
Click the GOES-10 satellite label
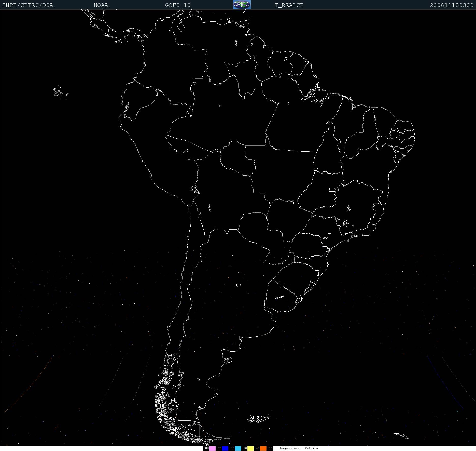(178, 5)
